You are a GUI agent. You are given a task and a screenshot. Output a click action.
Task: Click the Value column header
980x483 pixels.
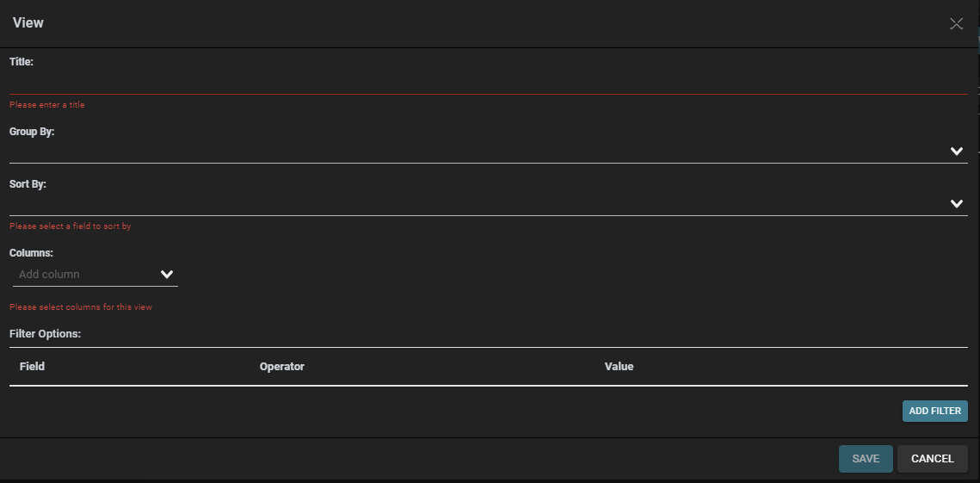pos(619,366)
